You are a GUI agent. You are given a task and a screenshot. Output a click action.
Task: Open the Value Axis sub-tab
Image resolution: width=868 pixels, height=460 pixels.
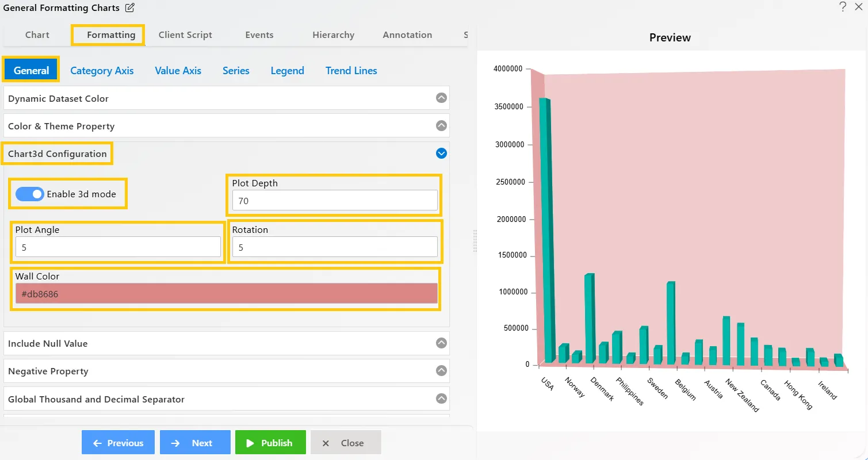[178, 71]
